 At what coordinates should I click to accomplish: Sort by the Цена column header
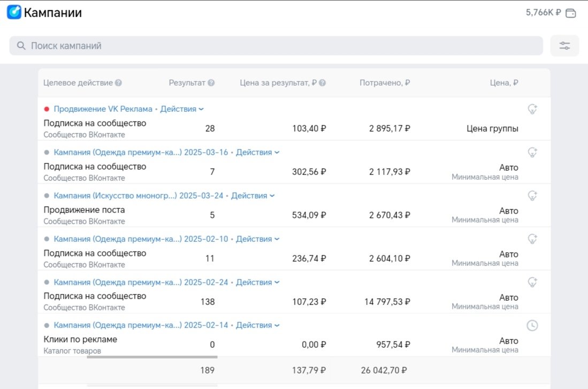[503, 83]
